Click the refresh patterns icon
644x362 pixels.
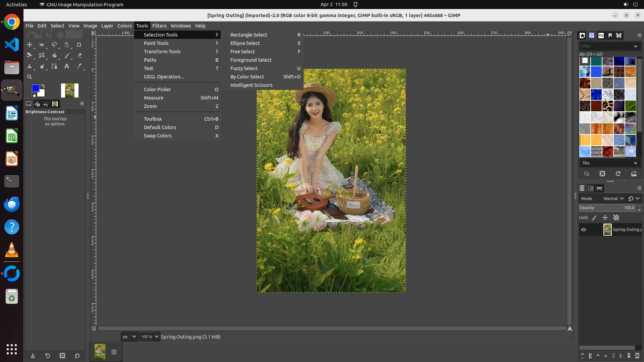click(618, 174)
